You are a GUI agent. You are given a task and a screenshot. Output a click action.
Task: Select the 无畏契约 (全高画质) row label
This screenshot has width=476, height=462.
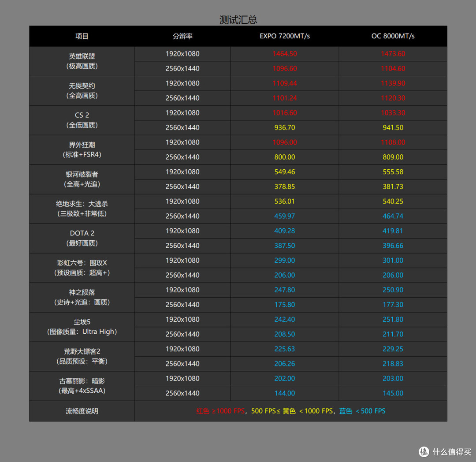[82, 91]
